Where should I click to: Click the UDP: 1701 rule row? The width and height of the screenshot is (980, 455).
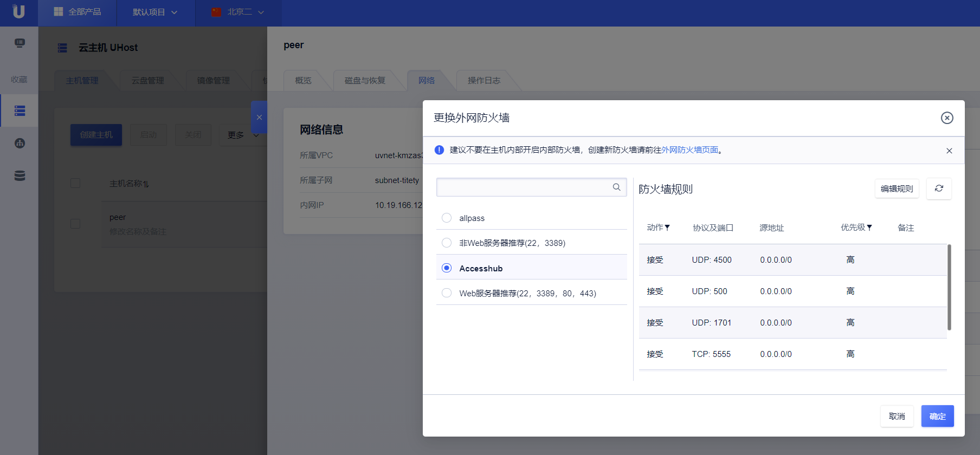coord(792,323)
